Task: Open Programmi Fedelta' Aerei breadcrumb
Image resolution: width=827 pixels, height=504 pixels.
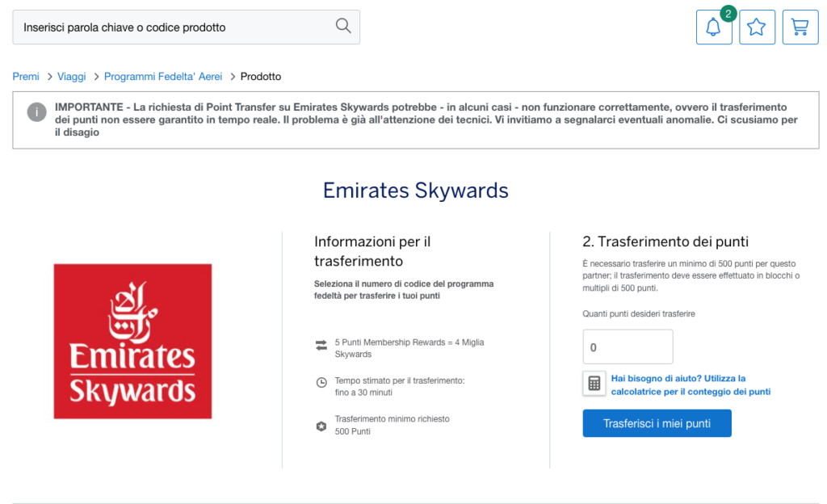Action: click(163, 77)
